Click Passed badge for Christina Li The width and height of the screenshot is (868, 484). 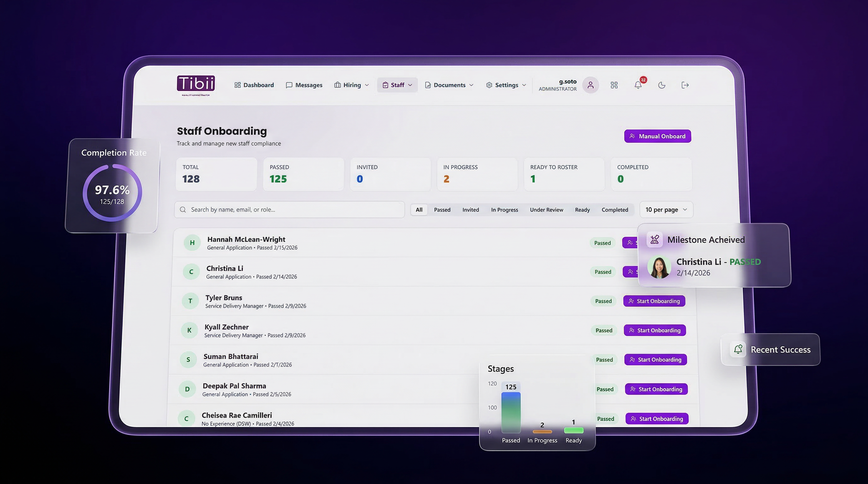pos(603,272)
